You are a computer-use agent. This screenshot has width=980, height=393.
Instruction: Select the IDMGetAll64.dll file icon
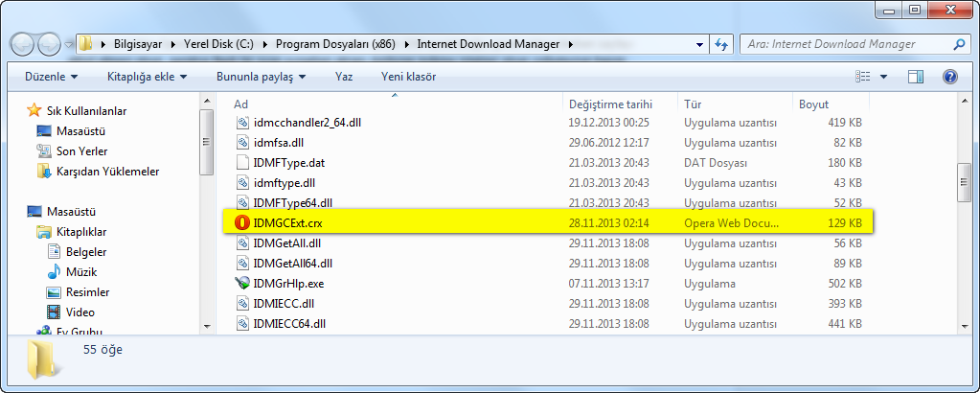point(242,264)
